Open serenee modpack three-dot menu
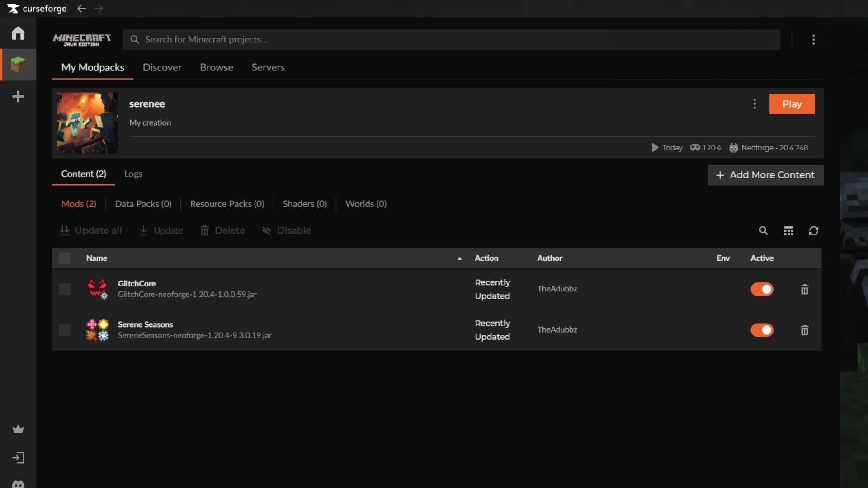This screenshot has width=868, height=488. point(754,104)
